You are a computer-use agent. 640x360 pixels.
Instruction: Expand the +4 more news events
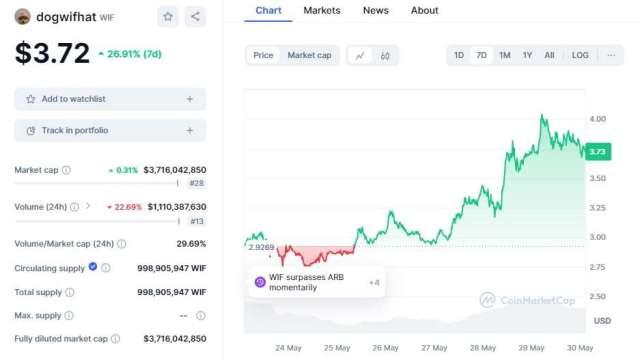374,282
